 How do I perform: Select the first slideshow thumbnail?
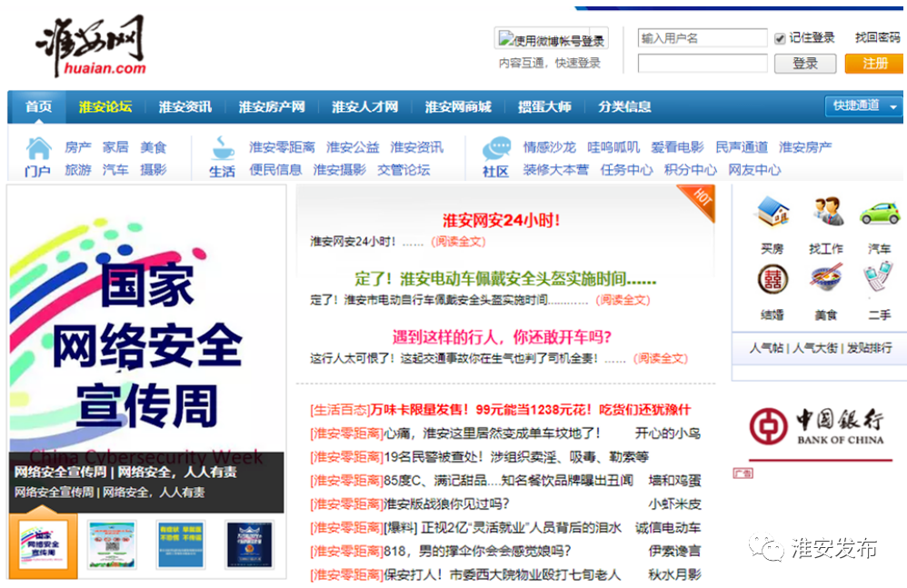[x=44, y=544]
